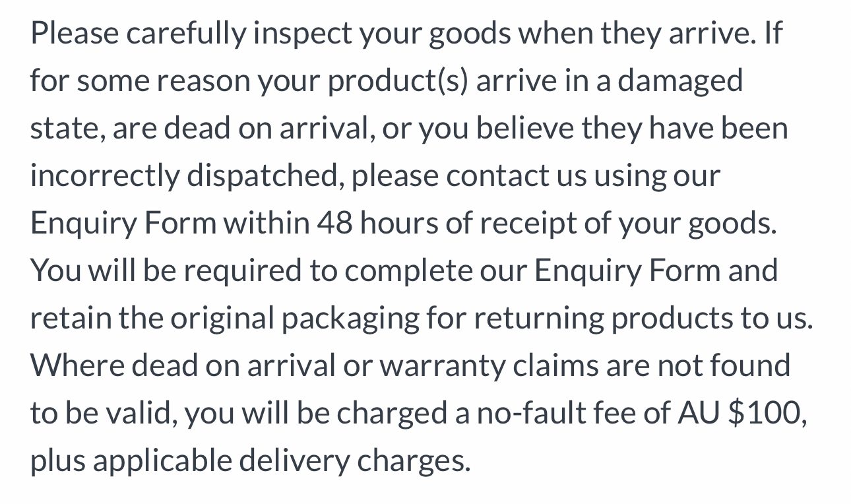Image resolution: width=851 pixels, height=504 pixels.
Task: Click the word "damaged"
Action: tap(680, 82)
